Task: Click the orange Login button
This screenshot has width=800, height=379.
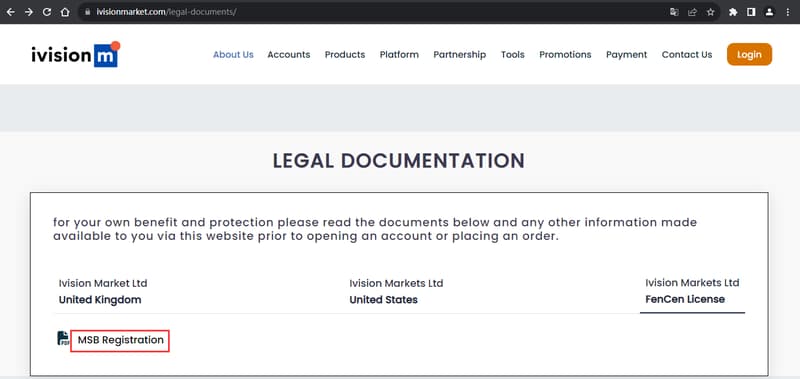Action: pyautogui.click(x=749, y=55)
